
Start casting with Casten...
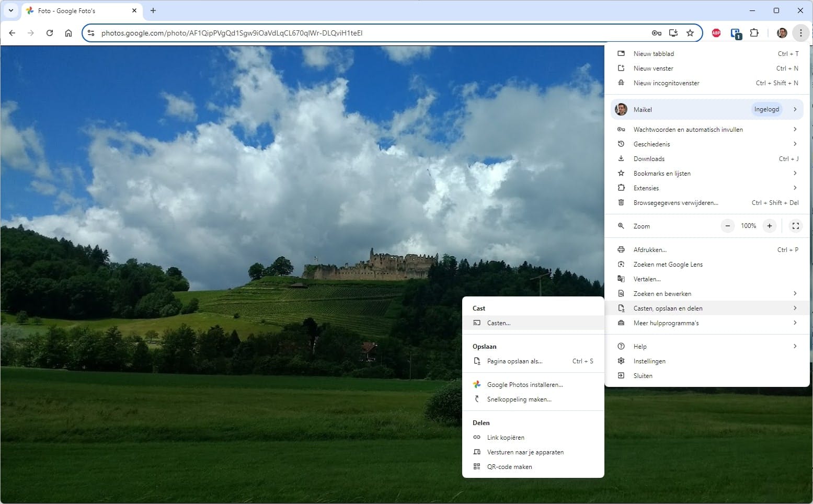[533, 323]
